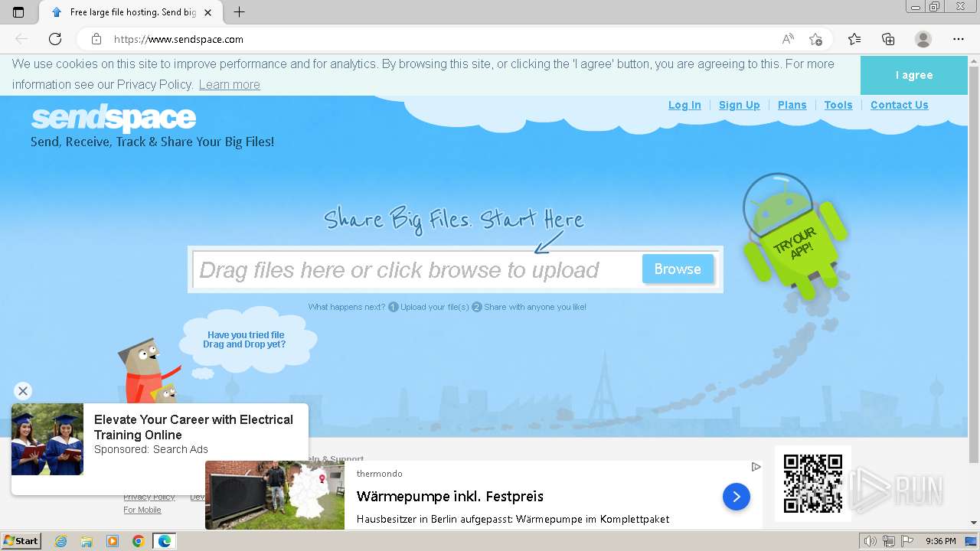
Task: Open the Contact Us link
Action: 900,105
